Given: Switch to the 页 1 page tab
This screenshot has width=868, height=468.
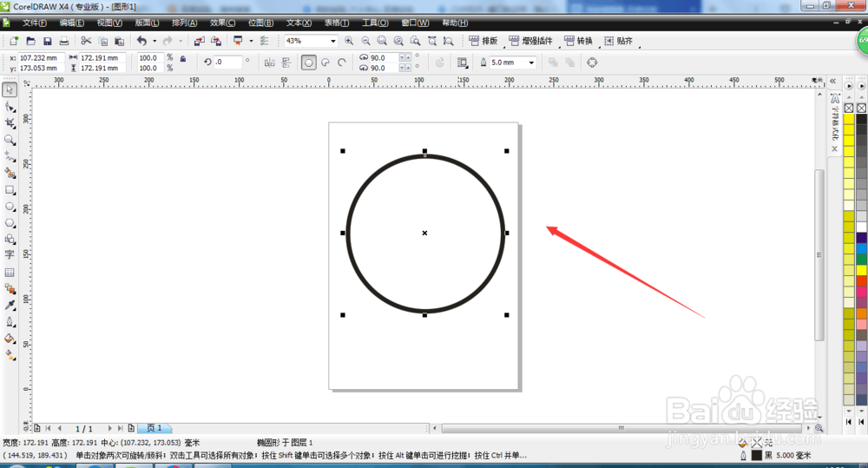Looking at the screenshot, I should (155, 428).
